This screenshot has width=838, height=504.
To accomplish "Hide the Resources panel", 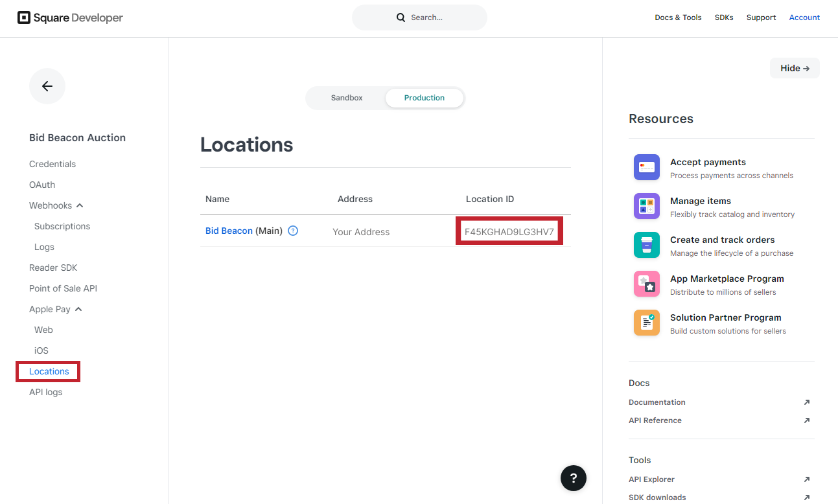I will 795,68.
